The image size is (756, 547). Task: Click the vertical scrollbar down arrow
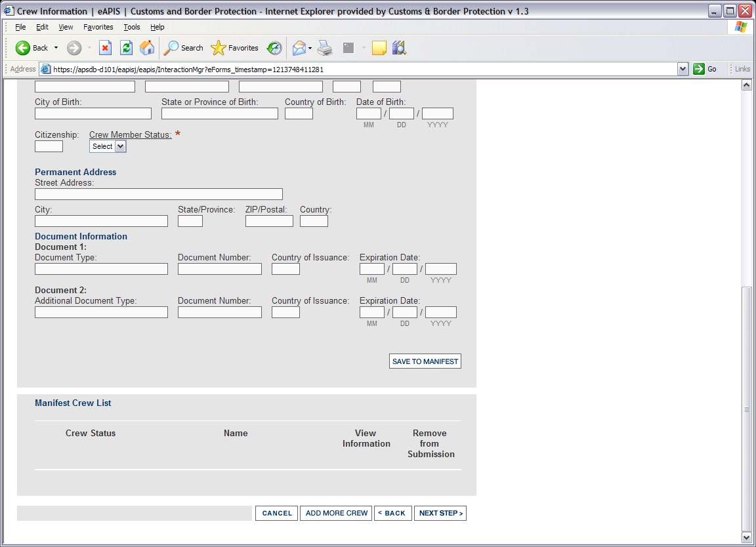tap(745, 537)
